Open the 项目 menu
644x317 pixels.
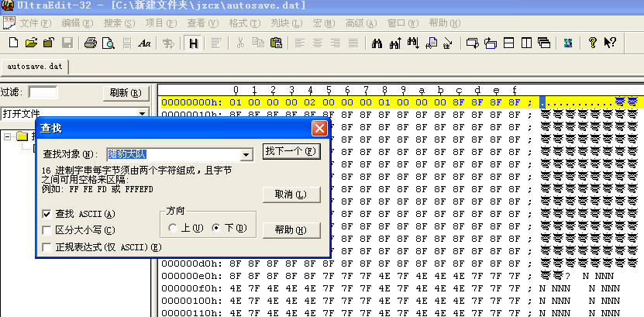pyautogui.click(x=161, y=23)
